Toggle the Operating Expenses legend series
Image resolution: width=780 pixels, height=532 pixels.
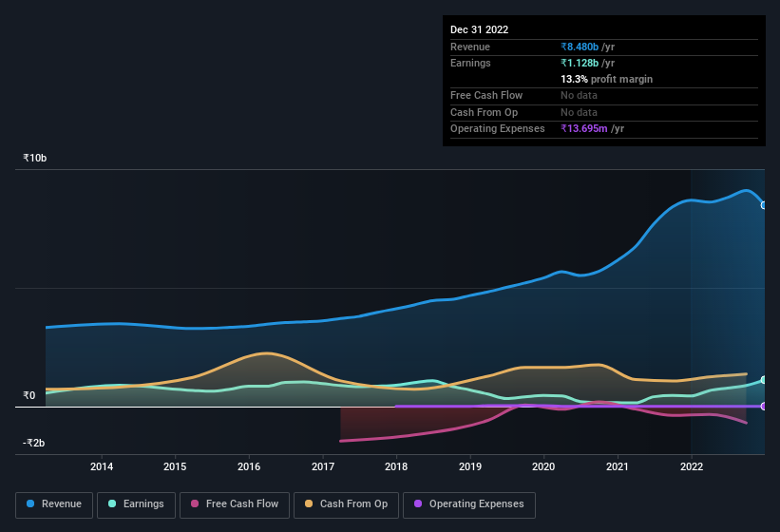(469, 504)
